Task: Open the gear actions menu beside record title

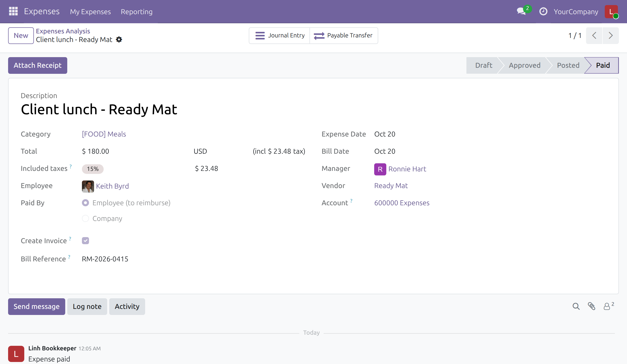Action: pos(119,39)
